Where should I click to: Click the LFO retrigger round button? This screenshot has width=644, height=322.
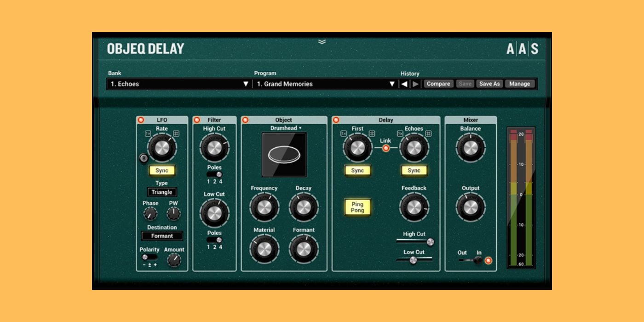144,159
